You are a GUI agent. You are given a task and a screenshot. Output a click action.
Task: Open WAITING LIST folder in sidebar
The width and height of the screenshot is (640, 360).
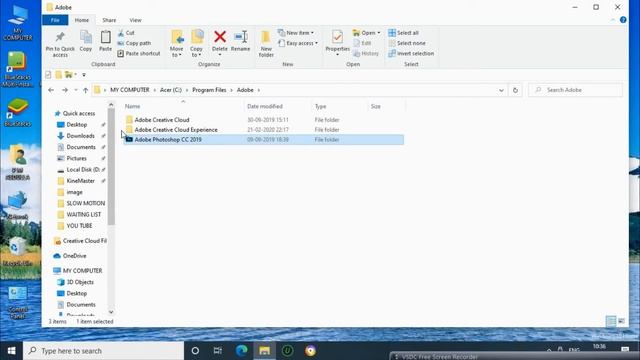[x=83, y=214]
